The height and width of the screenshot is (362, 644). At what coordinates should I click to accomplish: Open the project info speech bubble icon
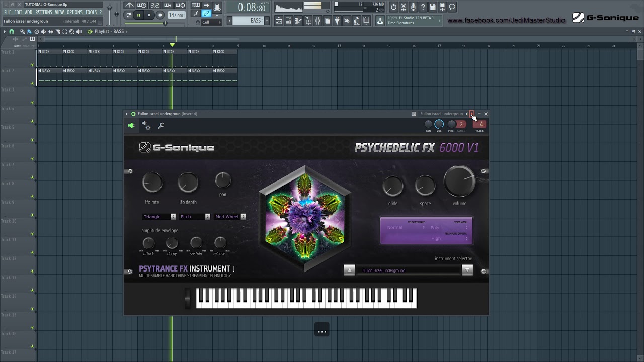[x=452, y=7]
